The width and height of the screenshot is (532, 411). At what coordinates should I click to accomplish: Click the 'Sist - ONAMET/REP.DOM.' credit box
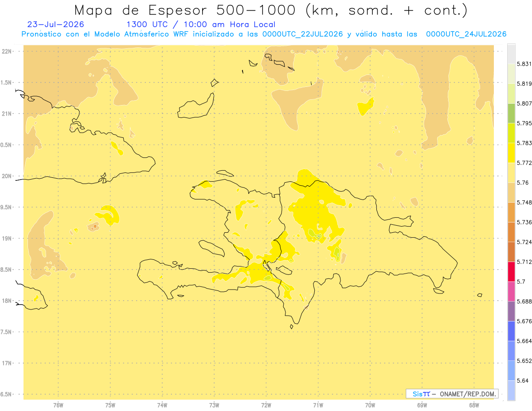pos(452,394)
